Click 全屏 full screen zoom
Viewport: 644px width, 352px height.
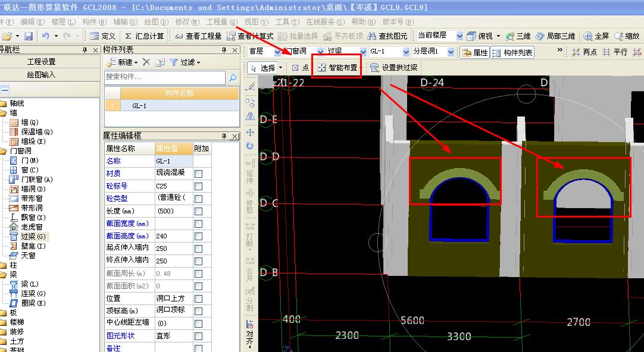point(596,36)
